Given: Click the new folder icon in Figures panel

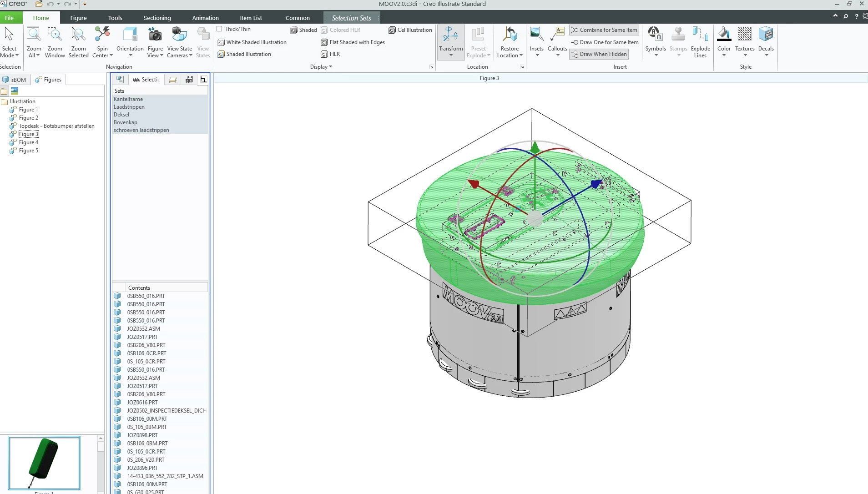Looking at the screenshot, I should [x=5, y=91].
